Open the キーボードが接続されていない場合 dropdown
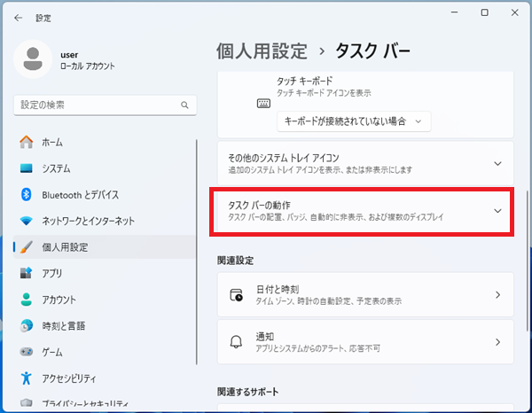Screen dimensions: 532x413 [353, 121]
